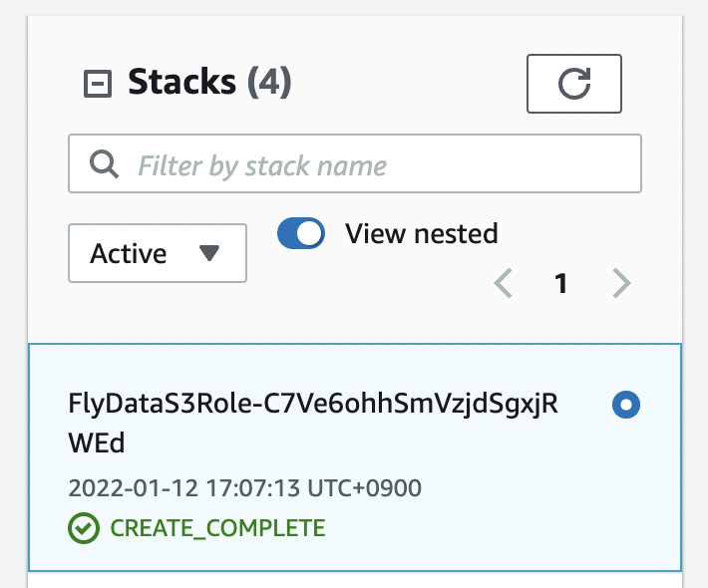708x588 pixels.
Task: Select the FlyDataS3Role stack radio button
Action: pos(626,405)
